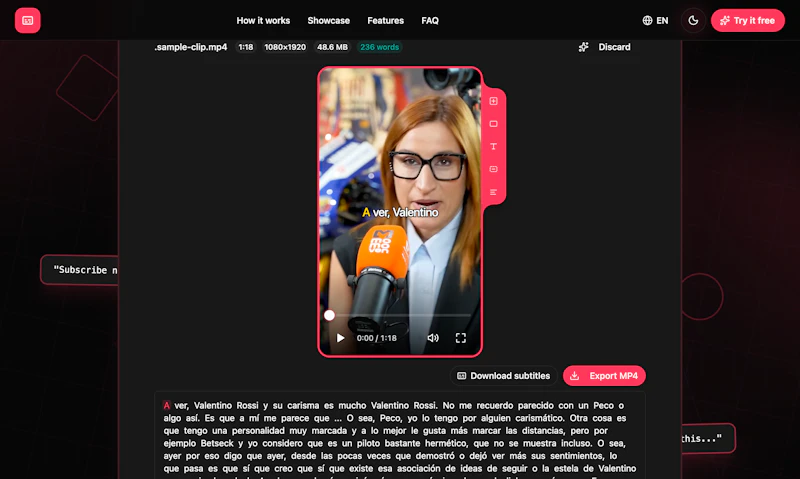Mute the video with the speaker icon

(x=433, y=338)
